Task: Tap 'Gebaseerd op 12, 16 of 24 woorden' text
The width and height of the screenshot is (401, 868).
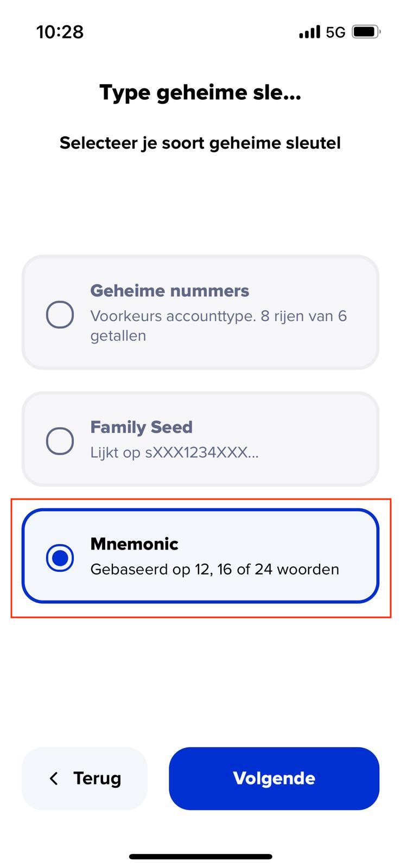Action: (214, 569)
